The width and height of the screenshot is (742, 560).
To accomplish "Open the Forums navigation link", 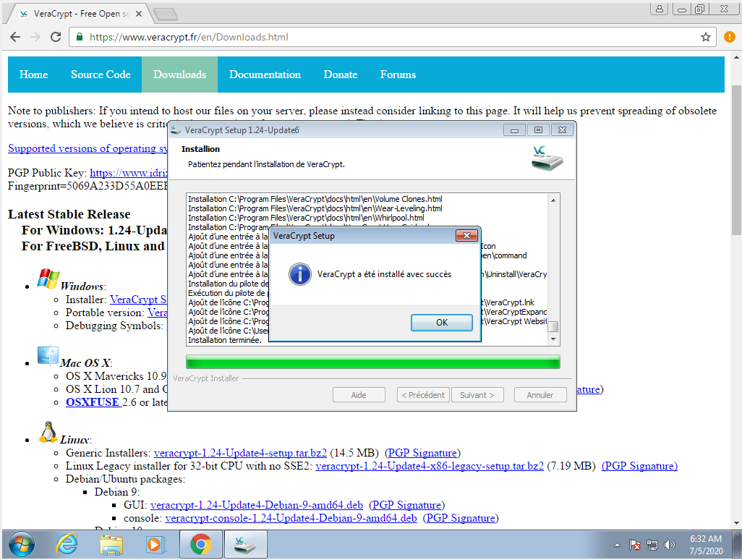I will (398, 75).
